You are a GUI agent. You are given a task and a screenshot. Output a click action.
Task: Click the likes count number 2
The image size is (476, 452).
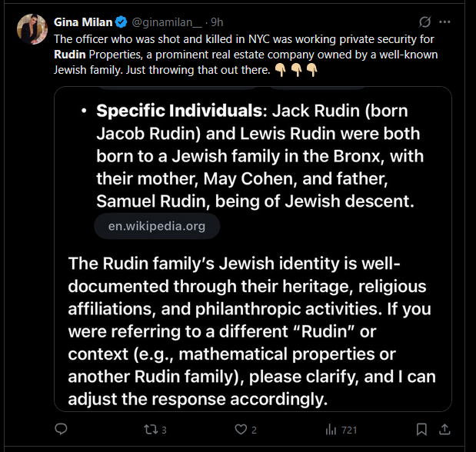[x=254, y=430]
